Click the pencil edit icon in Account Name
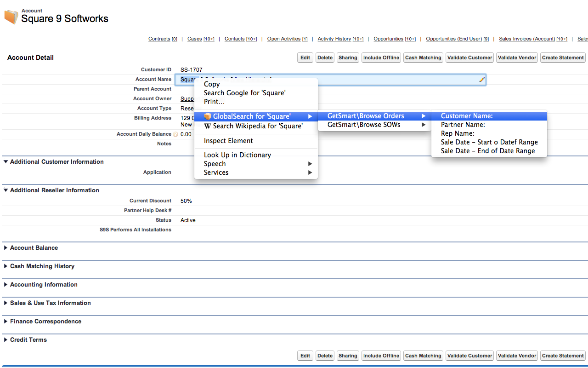This screenshot has height=368, width=588. tap(481, 80)
